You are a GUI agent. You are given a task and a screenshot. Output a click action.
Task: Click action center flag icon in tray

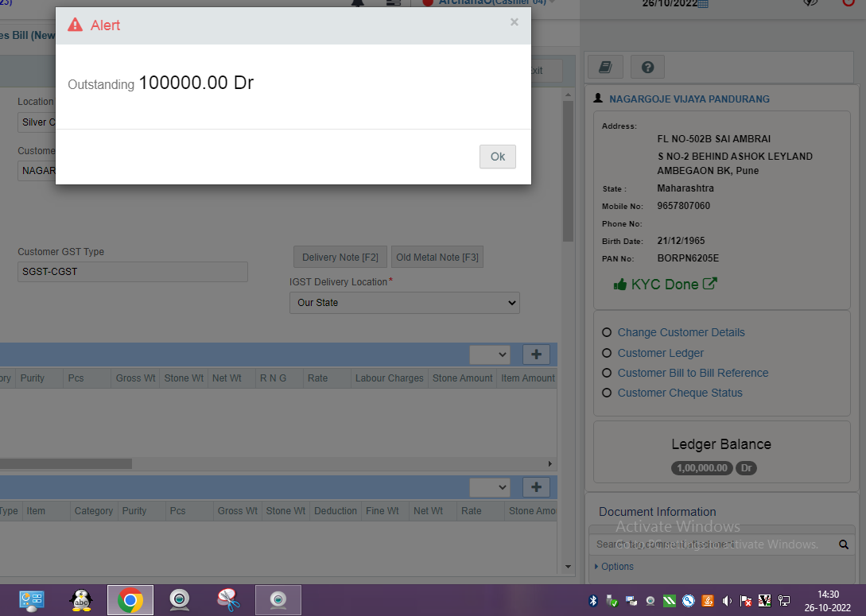point(746,601)
